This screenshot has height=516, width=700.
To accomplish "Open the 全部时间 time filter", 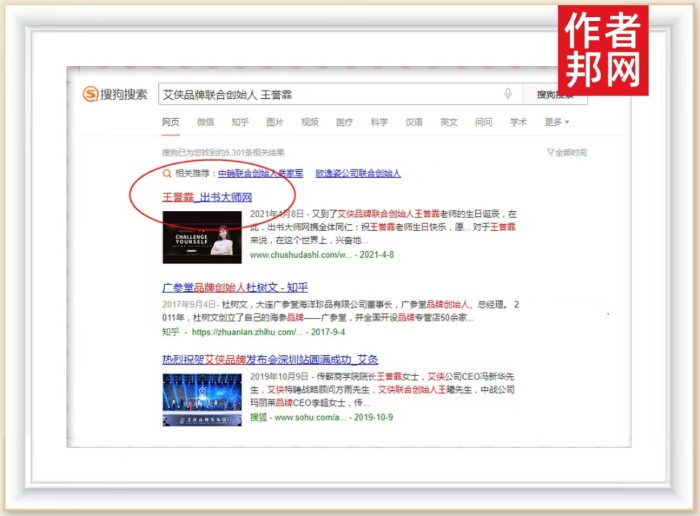I will point(567,152).
